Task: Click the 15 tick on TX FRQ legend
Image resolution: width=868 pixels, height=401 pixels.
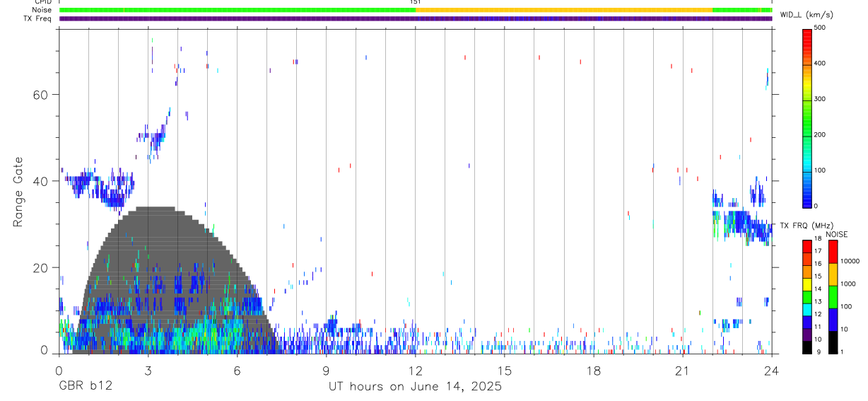Action: pos(816,277)
